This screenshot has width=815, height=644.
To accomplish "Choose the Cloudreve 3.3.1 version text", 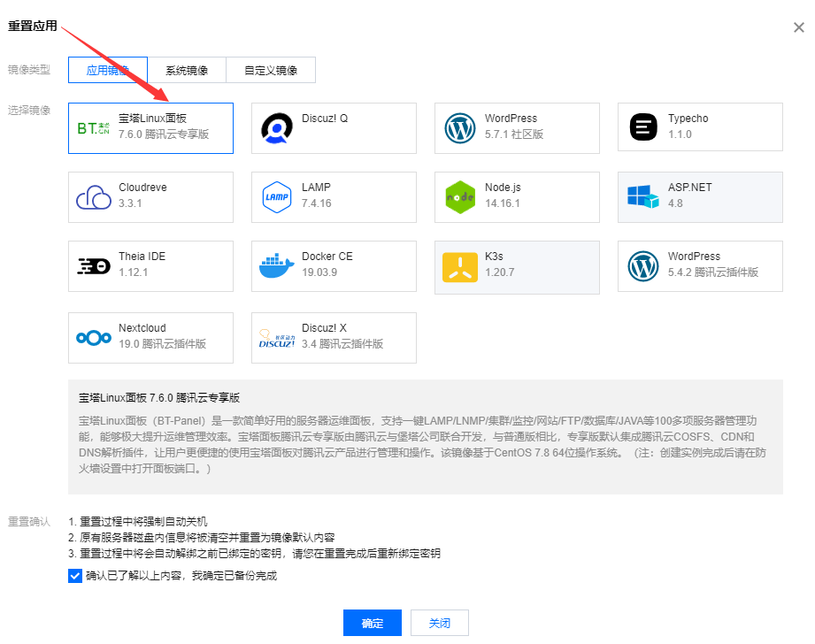I will (130, 203).
